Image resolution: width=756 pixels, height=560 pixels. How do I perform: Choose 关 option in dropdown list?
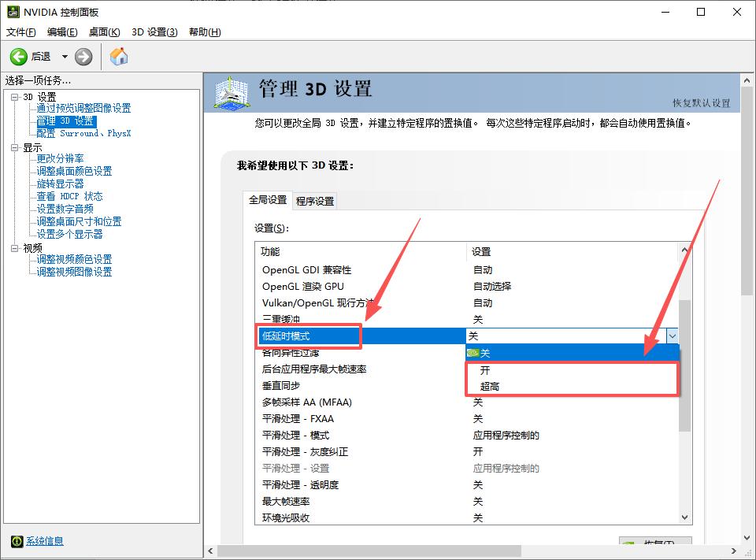(573, 353)
